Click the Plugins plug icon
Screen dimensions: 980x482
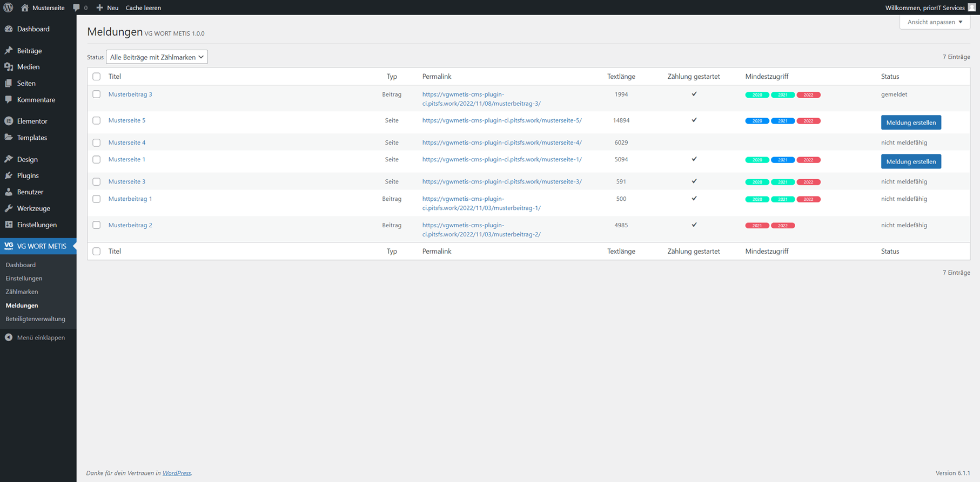pyautogui.click(x=9, y=175)
